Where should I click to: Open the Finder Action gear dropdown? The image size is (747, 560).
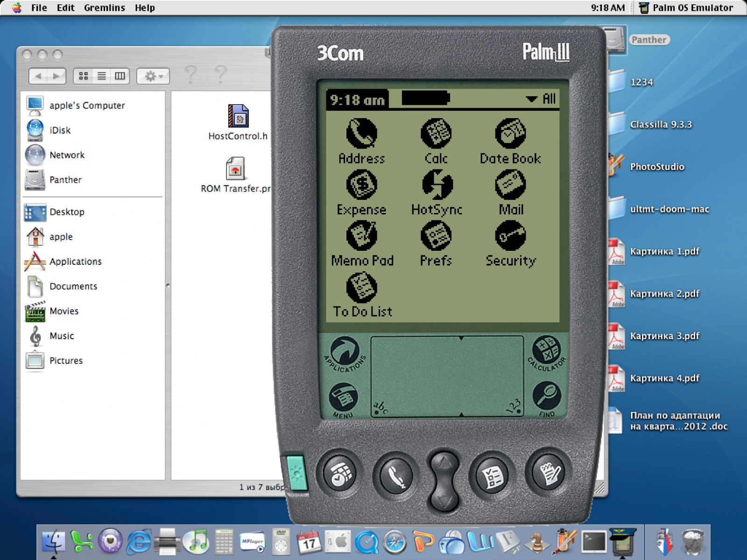tap(153, 76)
